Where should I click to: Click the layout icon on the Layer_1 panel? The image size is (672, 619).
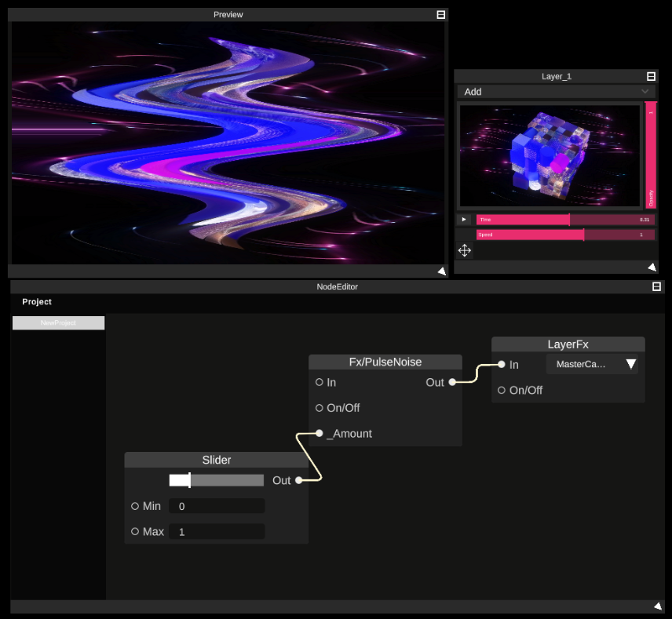tap(651, 76)
